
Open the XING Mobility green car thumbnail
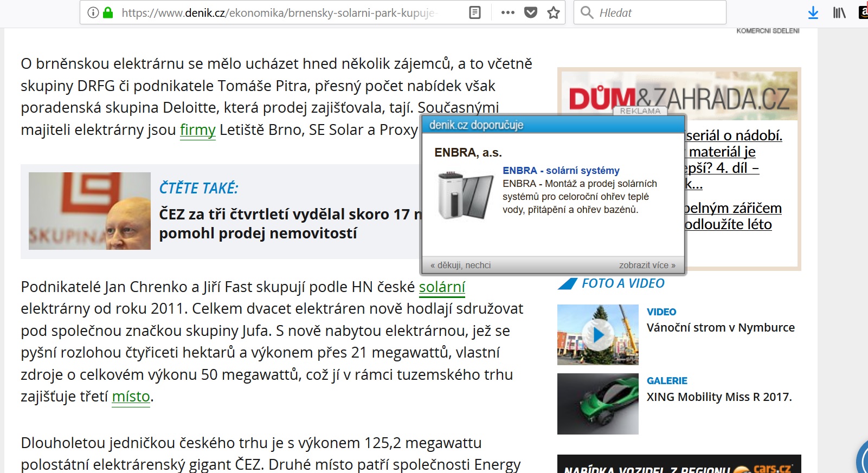tap(598, 404)
